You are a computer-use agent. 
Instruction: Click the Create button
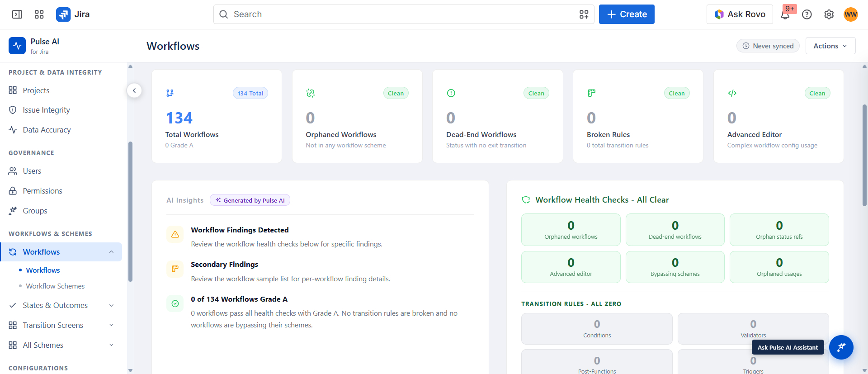pyautogui.click(x=627, y=14)
